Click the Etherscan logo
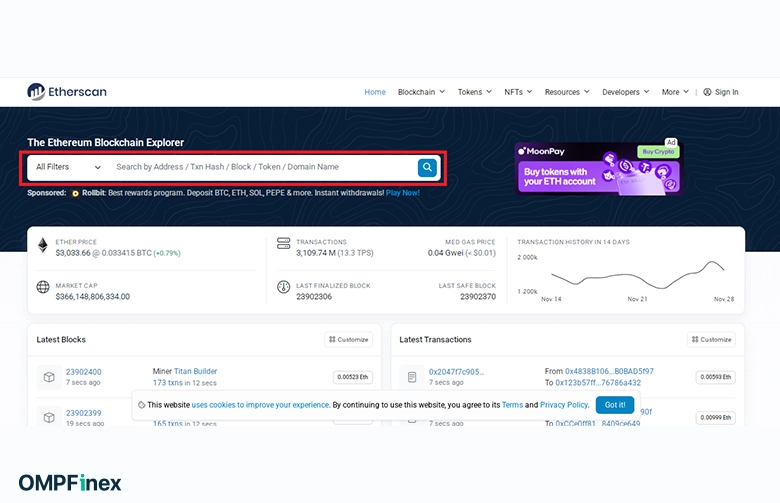780x503 pixels. click(67, 92)
